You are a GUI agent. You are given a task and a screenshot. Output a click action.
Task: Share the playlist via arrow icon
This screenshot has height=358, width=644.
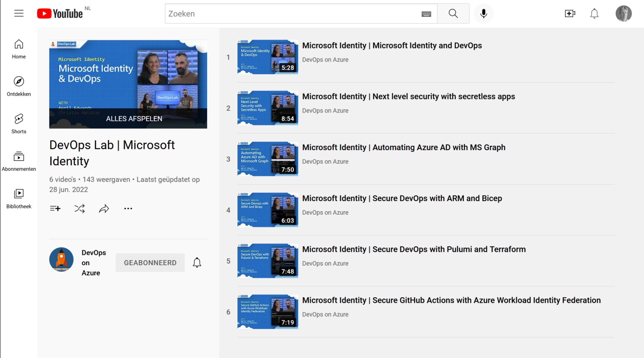pyautogui.click(x=104, y=208)
